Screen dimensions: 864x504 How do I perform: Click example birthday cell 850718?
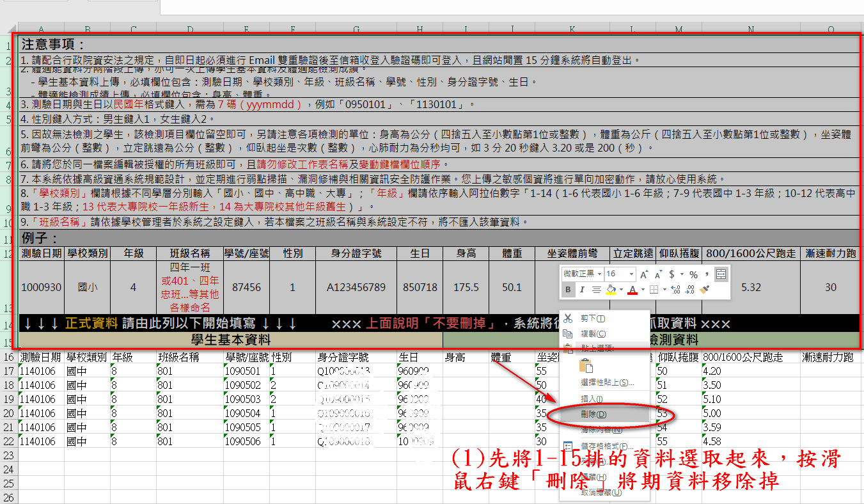click(x=420, y=287)
